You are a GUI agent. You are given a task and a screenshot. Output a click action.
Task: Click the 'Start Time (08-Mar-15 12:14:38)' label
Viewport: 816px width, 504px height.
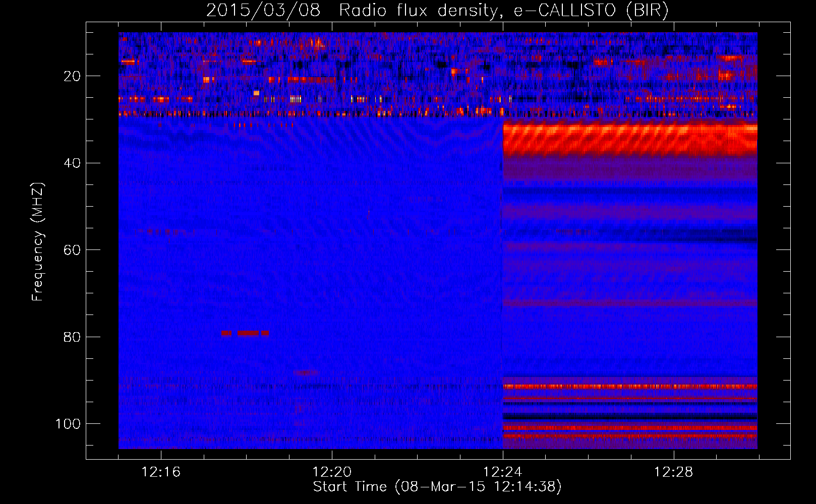pyautogui.click(x=437, y=487)
